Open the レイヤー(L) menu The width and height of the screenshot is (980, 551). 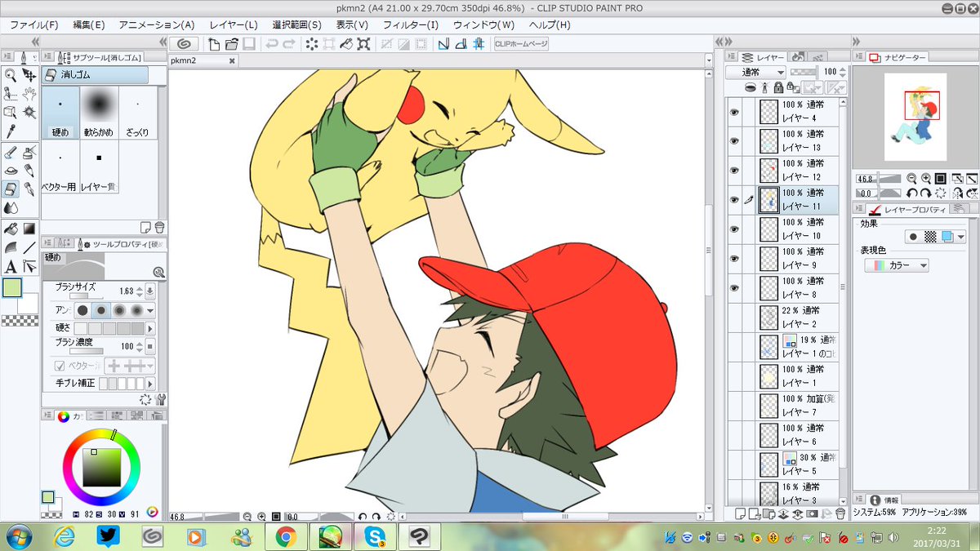click(x=234, y=24)
